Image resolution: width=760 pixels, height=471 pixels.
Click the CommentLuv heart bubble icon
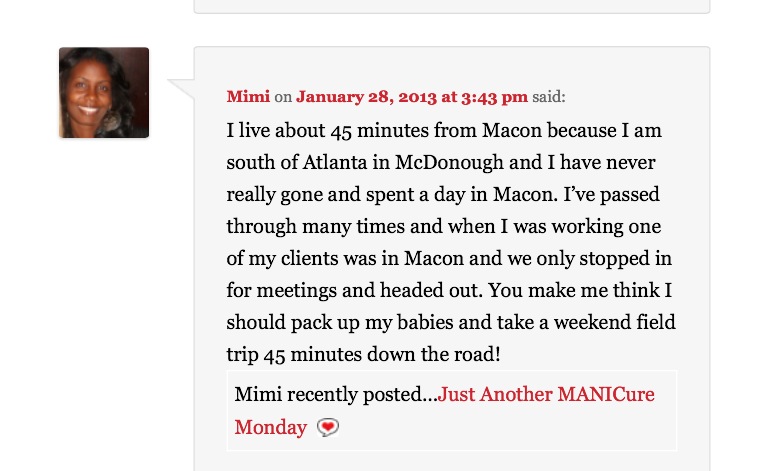point(328,427)
